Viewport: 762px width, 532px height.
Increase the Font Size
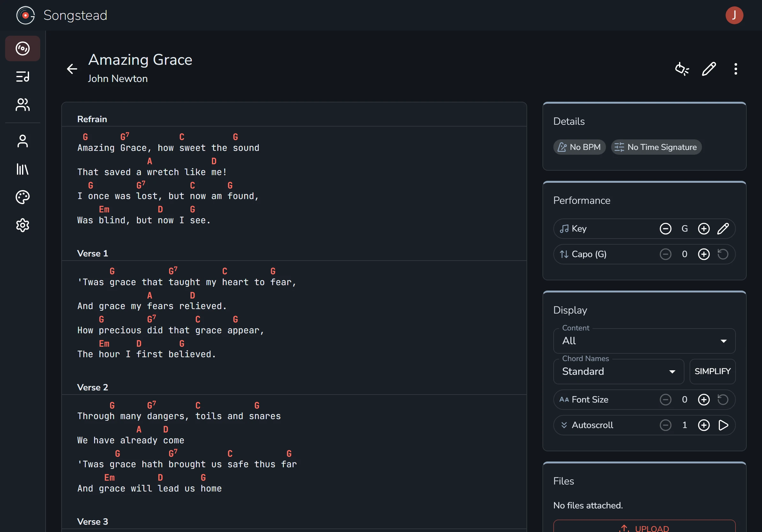[704, 399]
